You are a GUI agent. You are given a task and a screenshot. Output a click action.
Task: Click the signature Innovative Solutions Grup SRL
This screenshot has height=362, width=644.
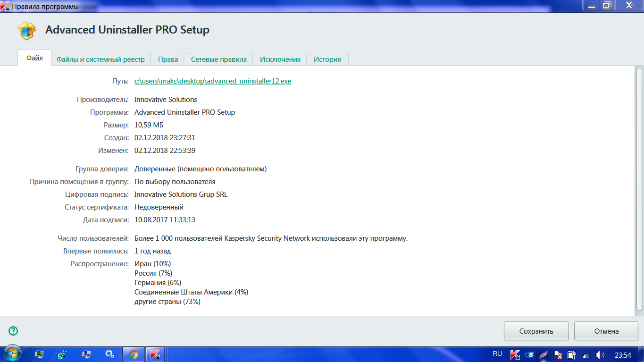pos(181,194)
